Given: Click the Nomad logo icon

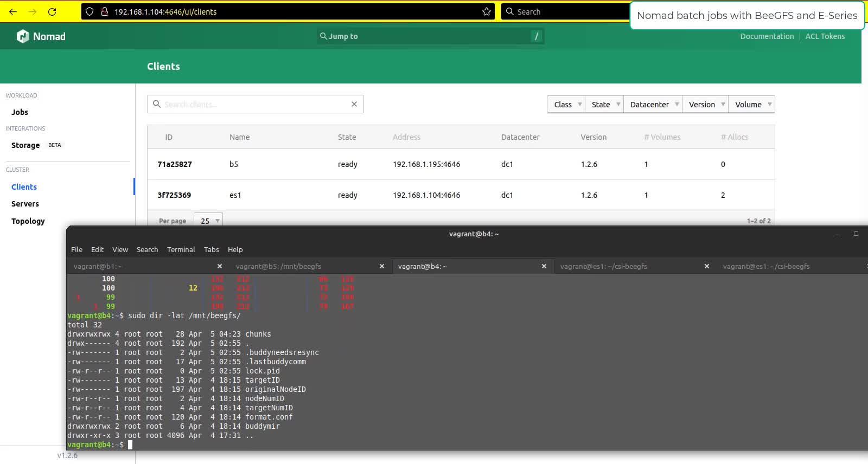Looking at the screenshot, I should click(x=23, y=36).
